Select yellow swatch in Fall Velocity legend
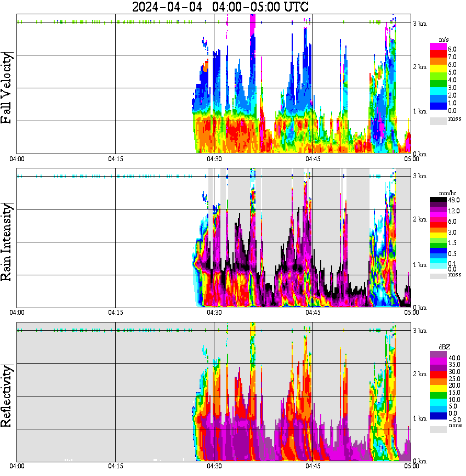466x476 pixels. tap(438, 69)
